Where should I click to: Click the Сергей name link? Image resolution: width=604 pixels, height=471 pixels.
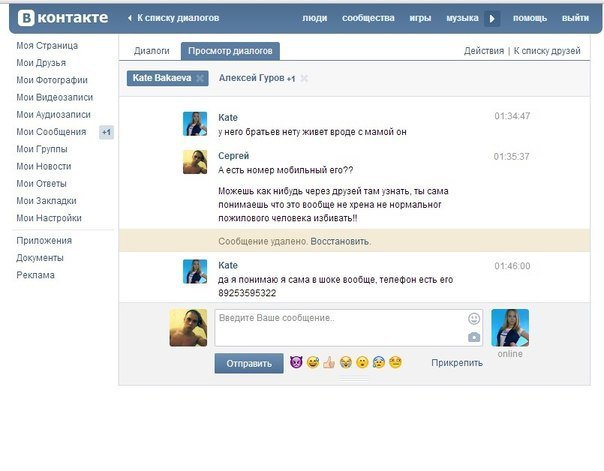[233, 156]
